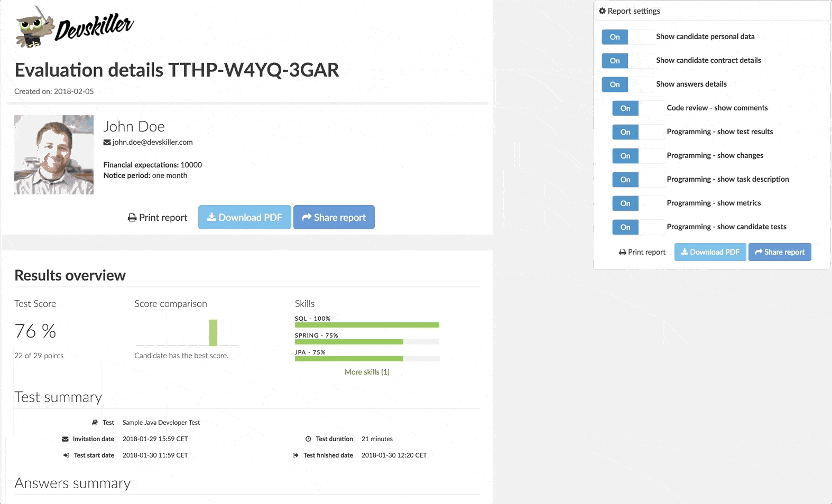
Task: Click the Report settings gear icon
Action: [602, 11]
